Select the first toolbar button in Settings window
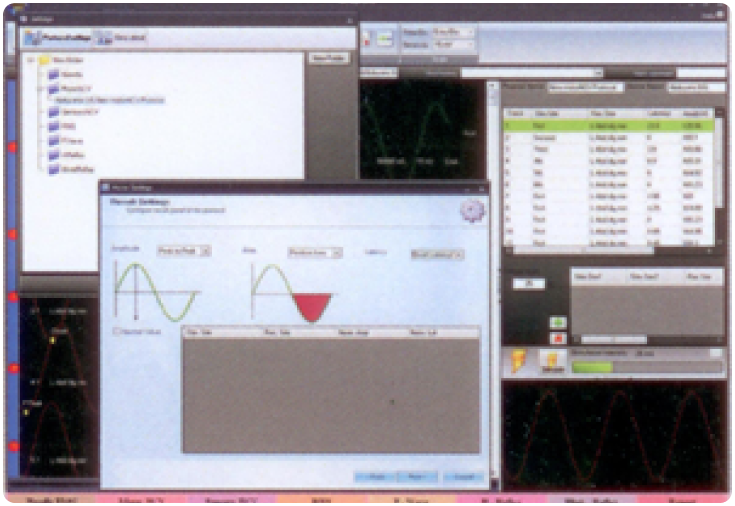The width and height of the screenshot is (735, 506). 57,38
